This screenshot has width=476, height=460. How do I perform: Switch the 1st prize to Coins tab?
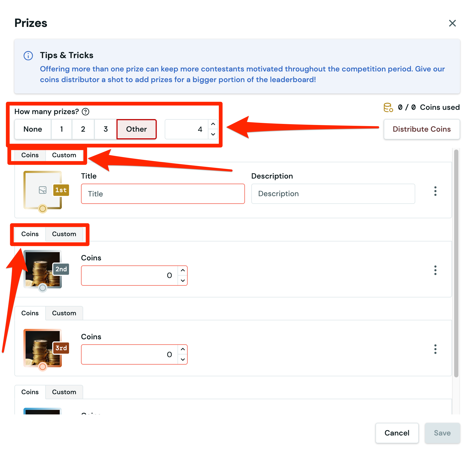(30, 155)
